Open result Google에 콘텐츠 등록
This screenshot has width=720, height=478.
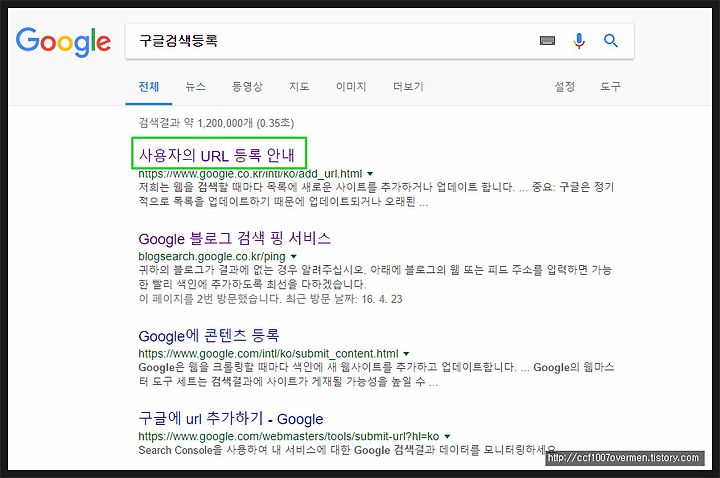coord(209,336)
